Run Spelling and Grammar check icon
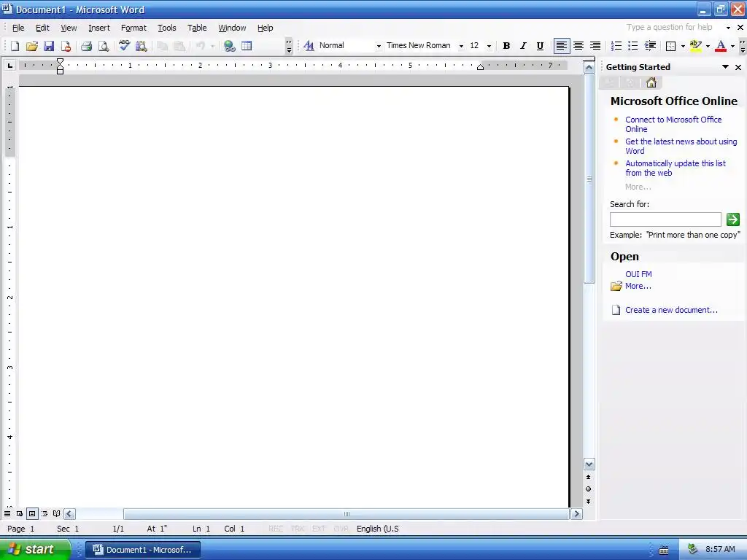 124,46
